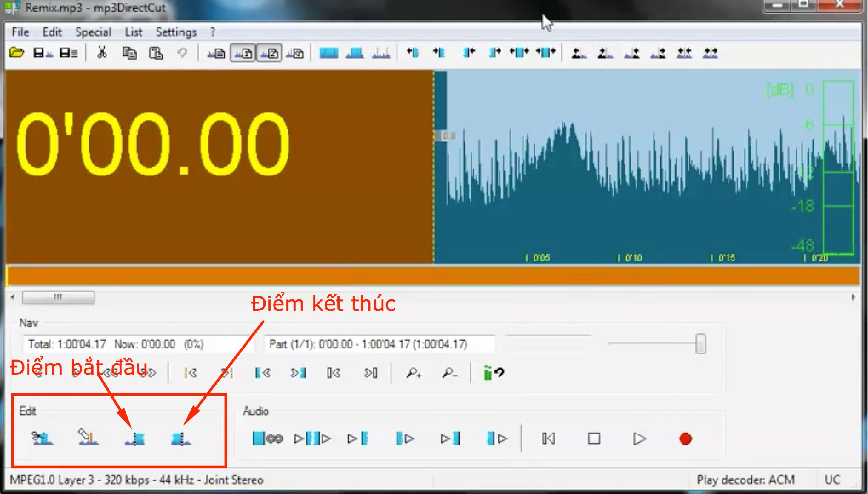
Task: Click the play from selection end icon
Action: [x=497, y=438]
